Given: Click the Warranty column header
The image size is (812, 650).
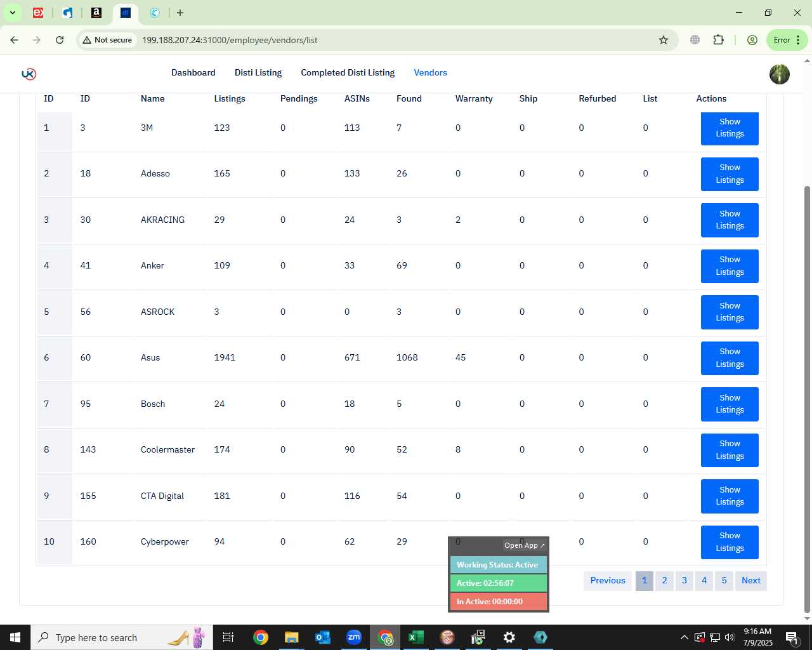Looking at the screenshot, I should [474, 99].
